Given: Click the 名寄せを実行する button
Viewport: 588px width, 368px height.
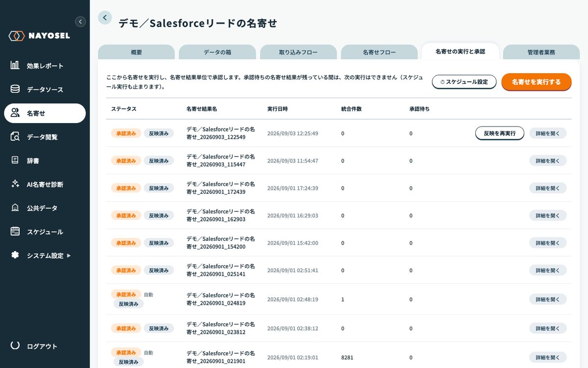Looking at the screenshot, I should (x=537, y=82).
